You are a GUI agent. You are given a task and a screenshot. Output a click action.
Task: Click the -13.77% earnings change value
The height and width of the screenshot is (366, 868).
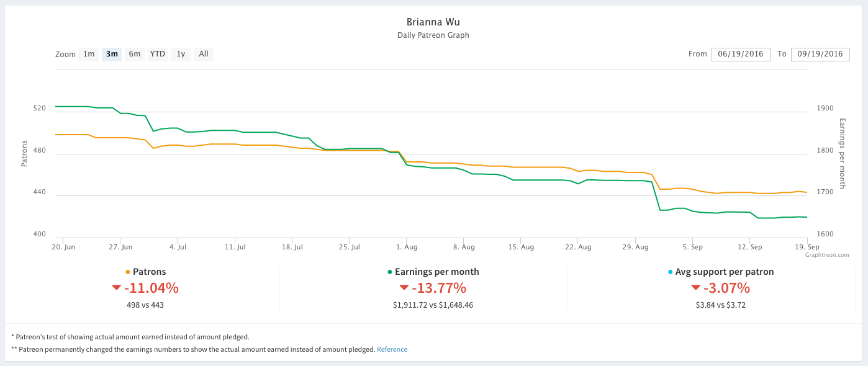[x=438, y=288]
